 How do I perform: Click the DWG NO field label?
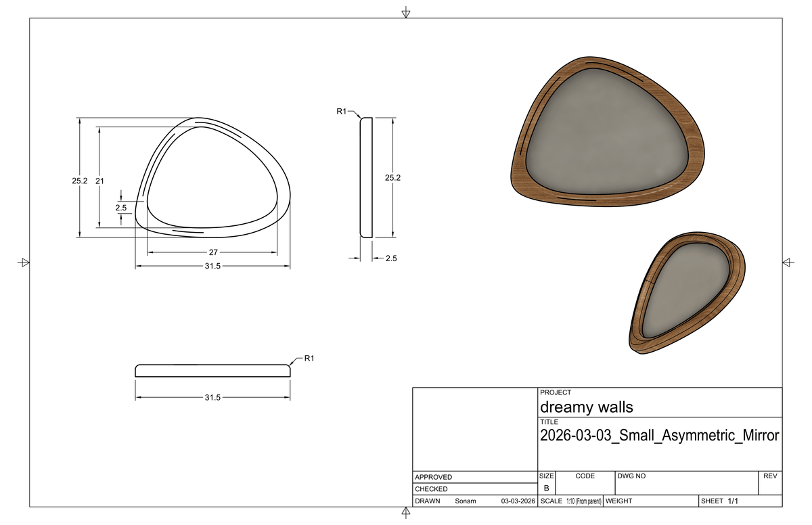click(x=632, y=476)
